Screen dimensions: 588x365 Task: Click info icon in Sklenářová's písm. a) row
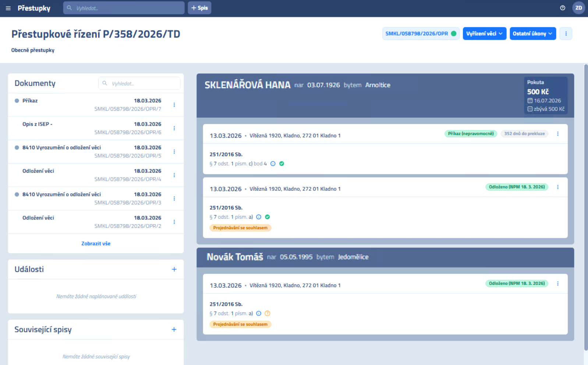(x=259, y=217)
